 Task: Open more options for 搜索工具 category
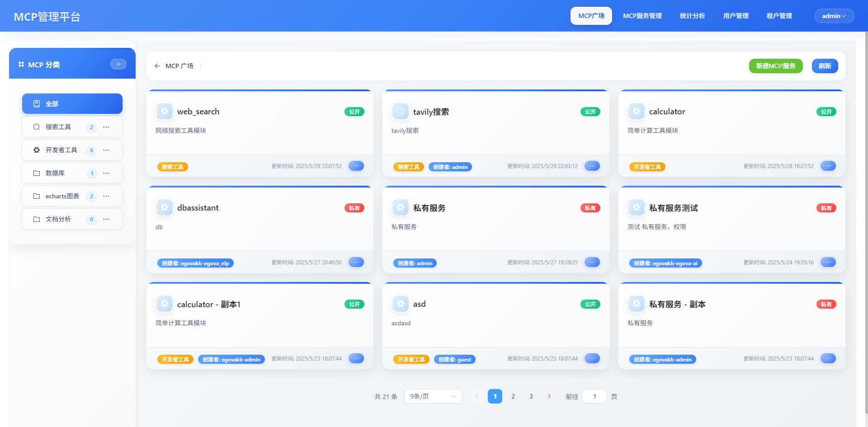pyautogui.click(x=106, y=127)
